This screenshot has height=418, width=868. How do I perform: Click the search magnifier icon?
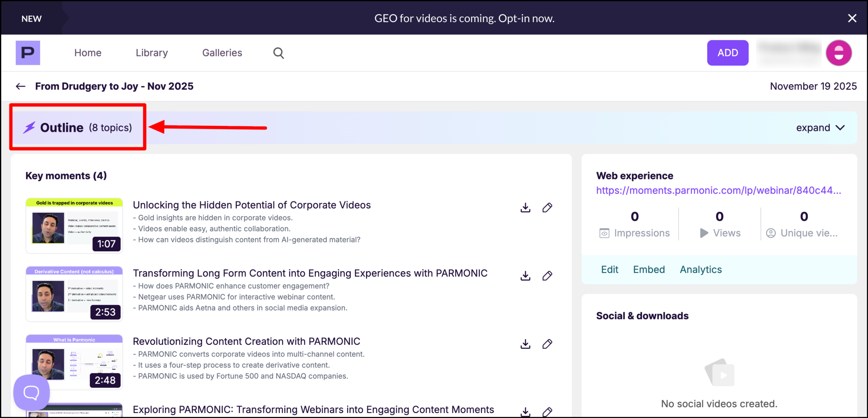coord(278,53)
